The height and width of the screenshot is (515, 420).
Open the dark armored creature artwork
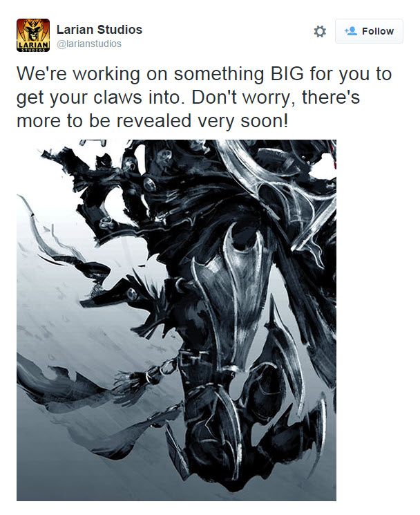177,320
